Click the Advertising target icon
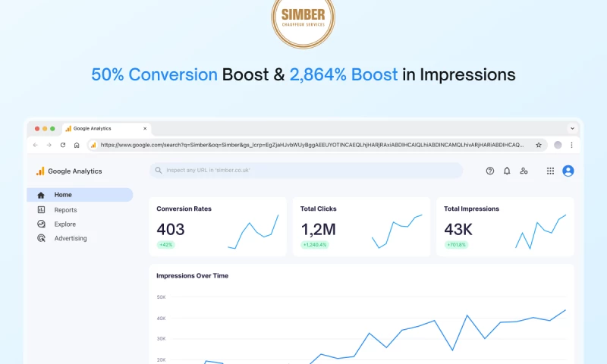The image size is (607, 364). tap(41, 238)
